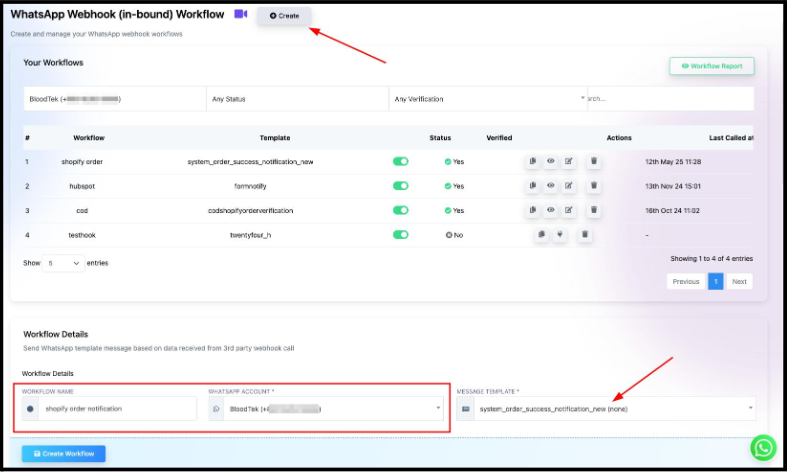Viewport: 787px width, 472px height.
Task: Open the Any Verification filter dropdown
Action: 487,99
